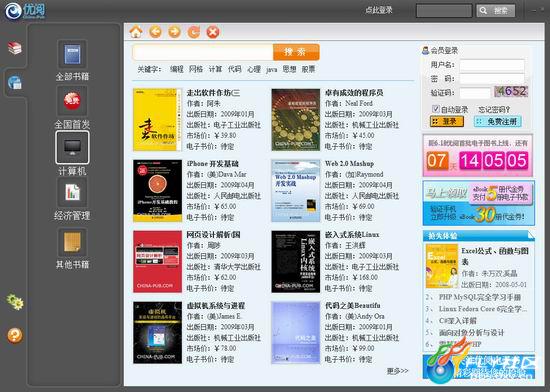Click C#深入详解 list item
The width and height of the screenshot is (550, 392).
coord(457,320)
